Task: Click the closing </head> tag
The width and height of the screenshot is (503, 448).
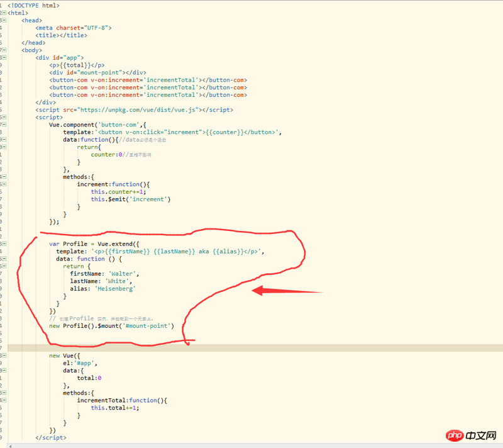Action: click(x=33, y=43)
